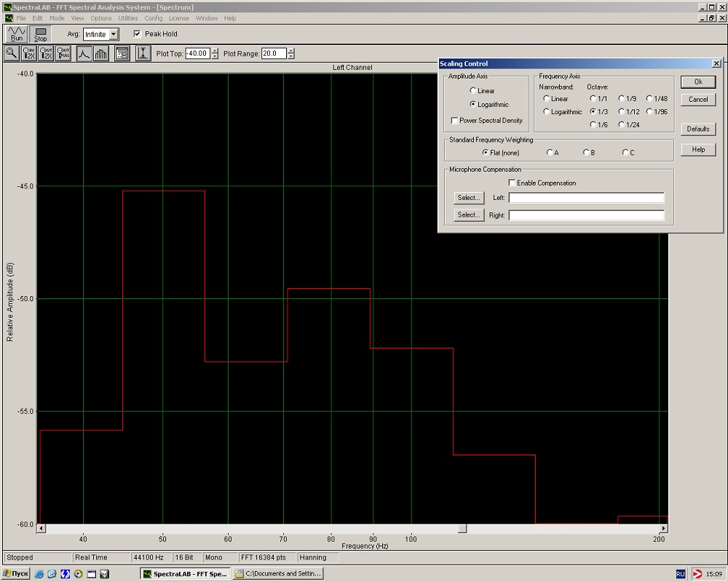Zoom out full on the spectrum
This screenshot has height=582, width=728.
coord(63,53)
